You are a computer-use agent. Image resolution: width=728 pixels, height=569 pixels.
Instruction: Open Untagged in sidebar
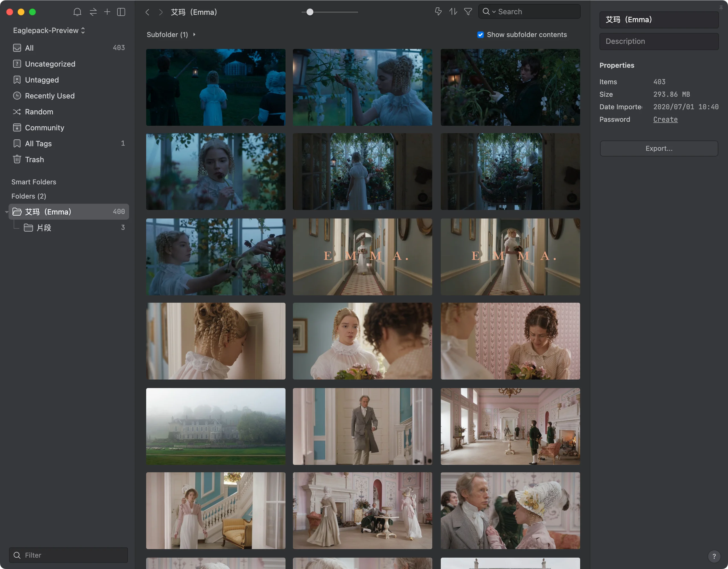68,80
